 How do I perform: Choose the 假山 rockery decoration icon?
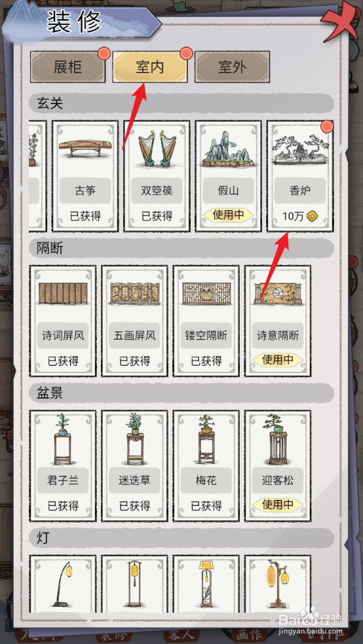[x=228, y=149]
